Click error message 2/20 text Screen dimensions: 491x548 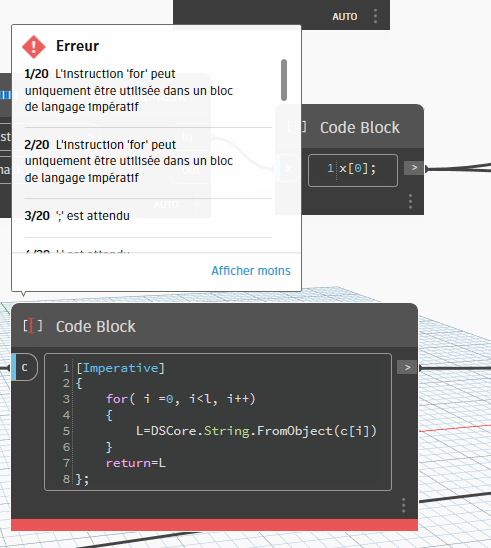pos(129,161)
